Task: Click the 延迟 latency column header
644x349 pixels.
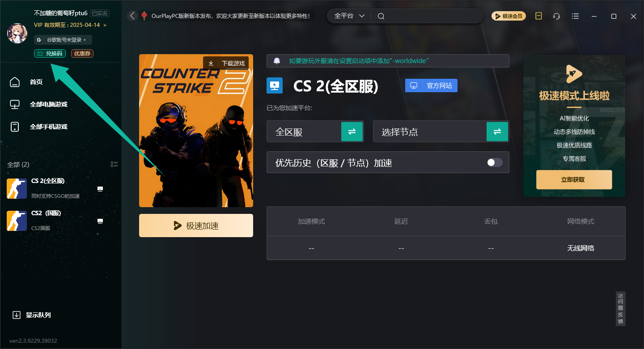Action: click(401, 221)
